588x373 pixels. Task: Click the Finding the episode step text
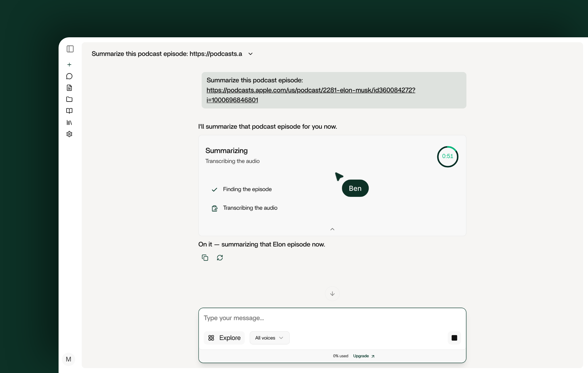click(247, 189)
